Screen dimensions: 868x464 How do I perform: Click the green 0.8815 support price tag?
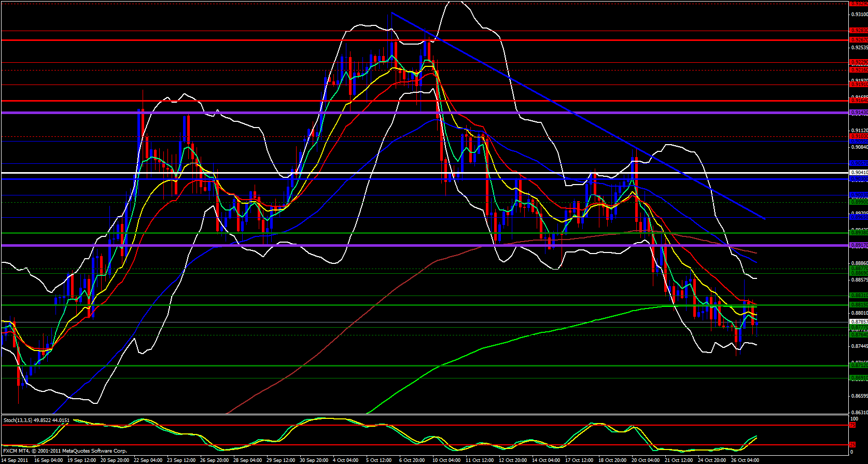tap(858, 304)
